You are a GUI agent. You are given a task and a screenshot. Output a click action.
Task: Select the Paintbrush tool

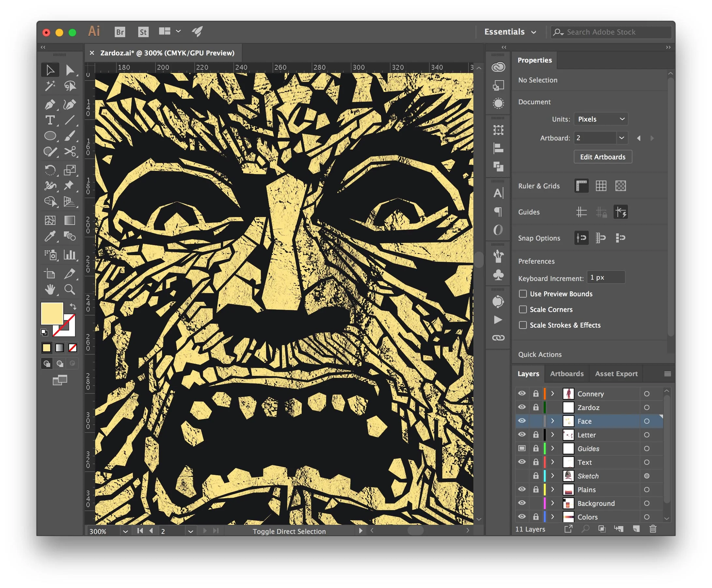point(70,136)
